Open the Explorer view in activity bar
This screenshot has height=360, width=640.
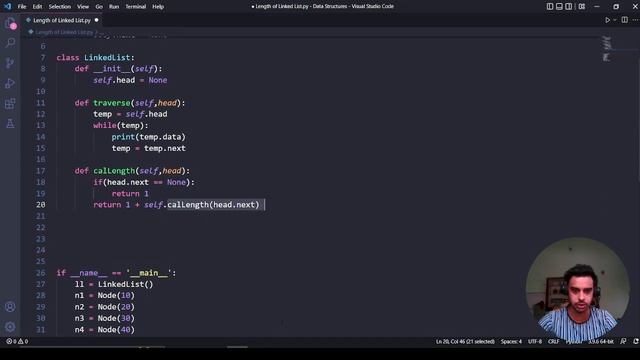(10, 24)
